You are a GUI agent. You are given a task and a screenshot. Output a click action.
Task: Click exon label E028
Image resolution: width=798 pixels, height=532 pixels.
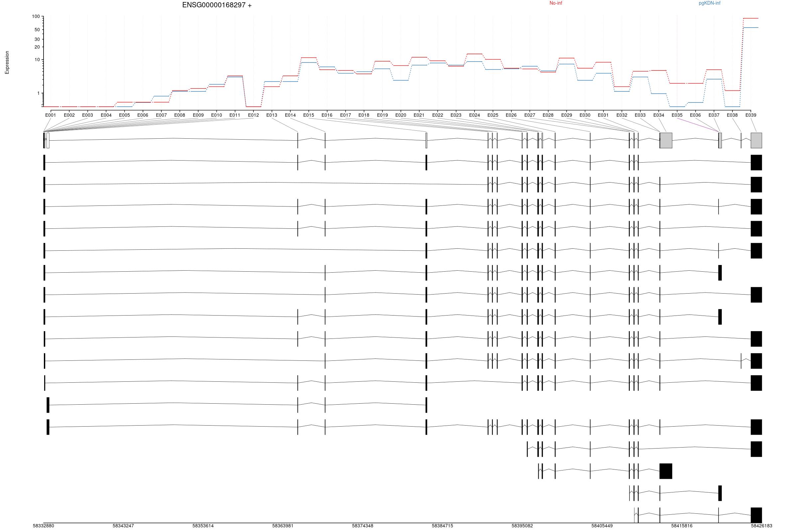click(x=548, y=115)
